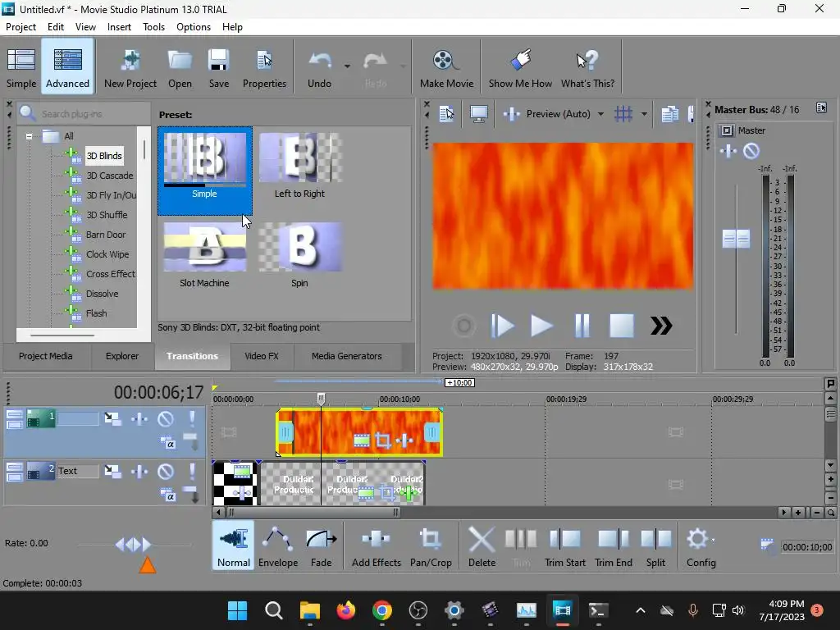Open the Make Movie wizard
Image resolution: width=840 pixels, height=630 pixels.
pos(446,67)
